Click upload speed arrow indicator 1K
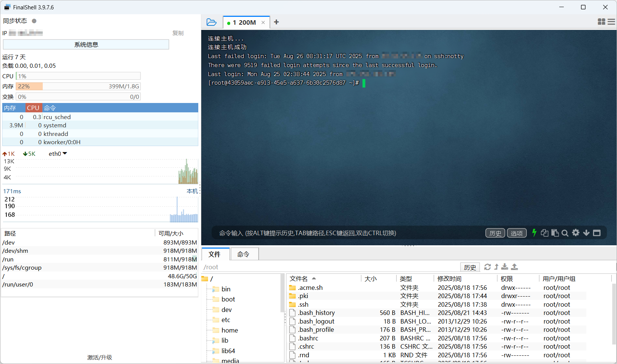 (x=8, y=154)
